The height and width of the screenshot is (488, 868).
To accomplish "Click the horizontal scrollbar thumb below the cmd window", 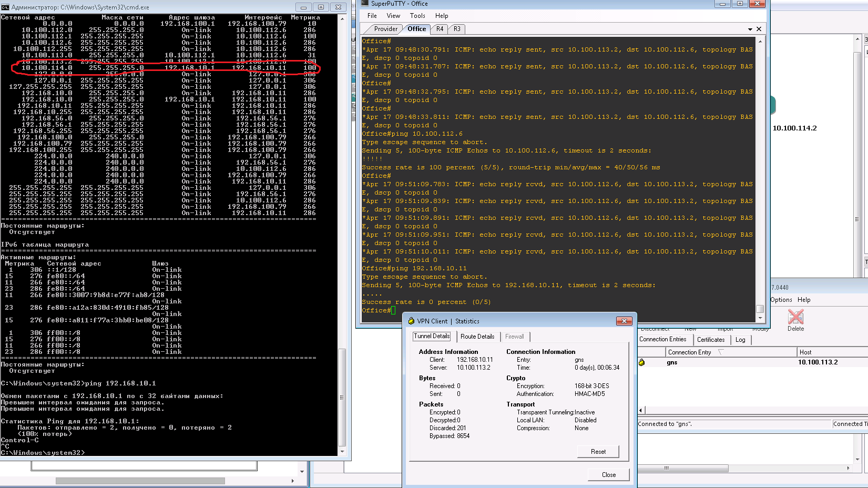I will point(140,481).
